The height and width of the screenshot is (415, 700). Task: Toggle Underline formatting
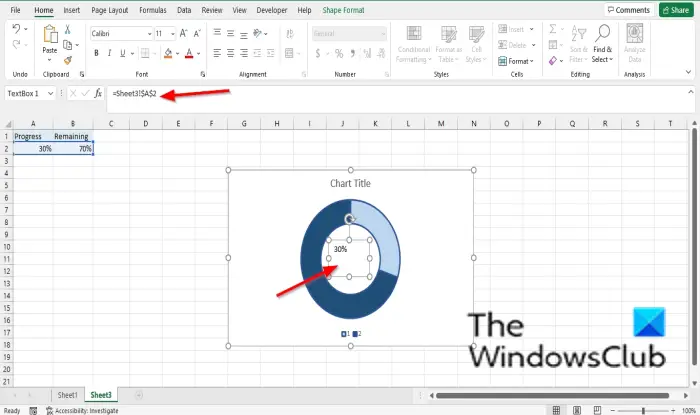coord(122,54)
